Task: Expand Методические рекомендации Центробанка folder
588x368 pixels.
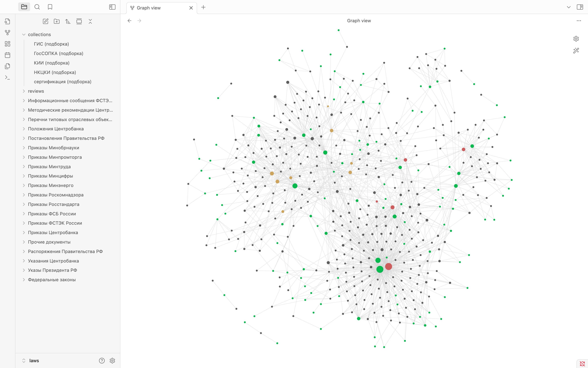Action: tap(68, 110)
